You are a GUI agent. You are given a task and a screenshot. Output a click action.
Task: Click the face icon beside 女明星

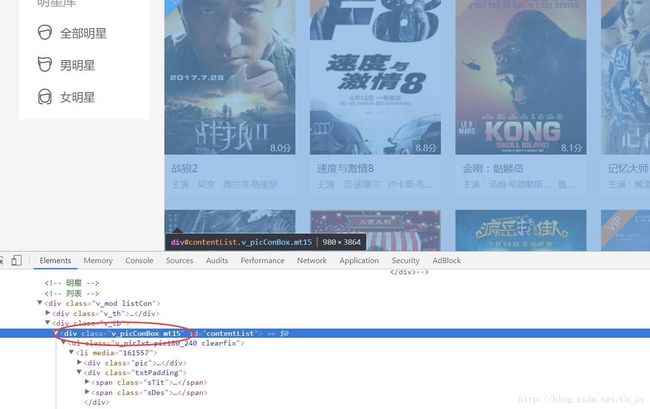(x=45, y=97)
